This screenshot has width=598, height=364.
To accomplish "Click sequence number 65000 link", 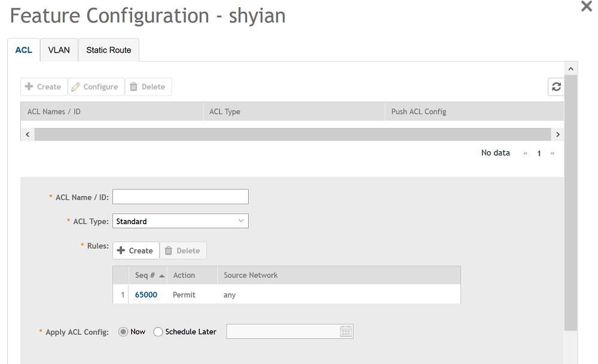I will [x=146, y=295].
